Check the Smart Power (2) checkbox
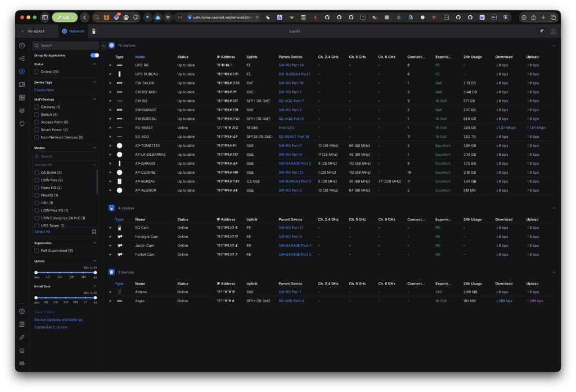 [x=37, y=130]
